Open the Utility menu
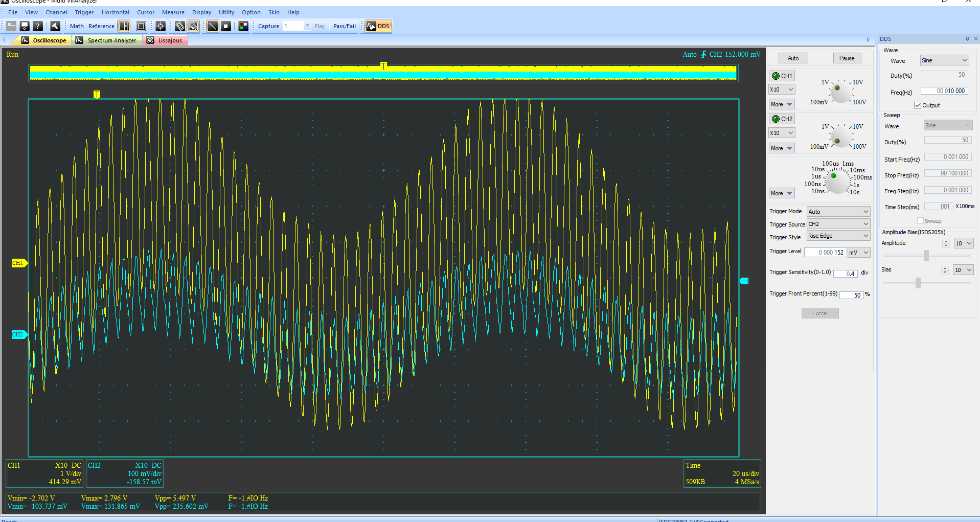Viewport: 980px width, 522px height. 226,12
